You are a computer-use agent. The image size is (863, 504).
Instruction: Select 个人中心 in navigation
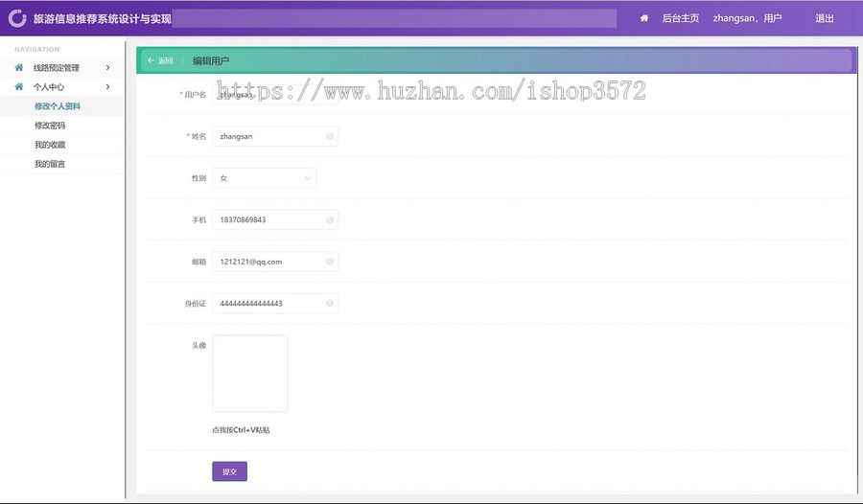[x=49, y=87]
